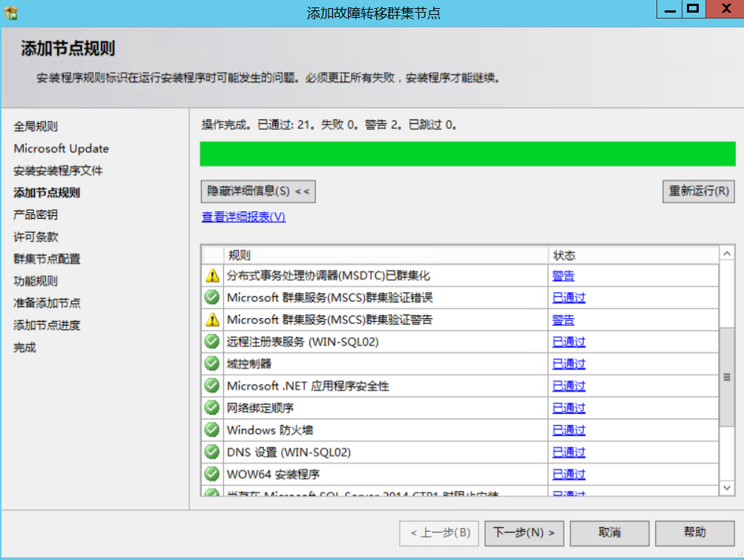
Task: Maximize the 添加故障转移群集节点 window
Action: click(694, 9)
